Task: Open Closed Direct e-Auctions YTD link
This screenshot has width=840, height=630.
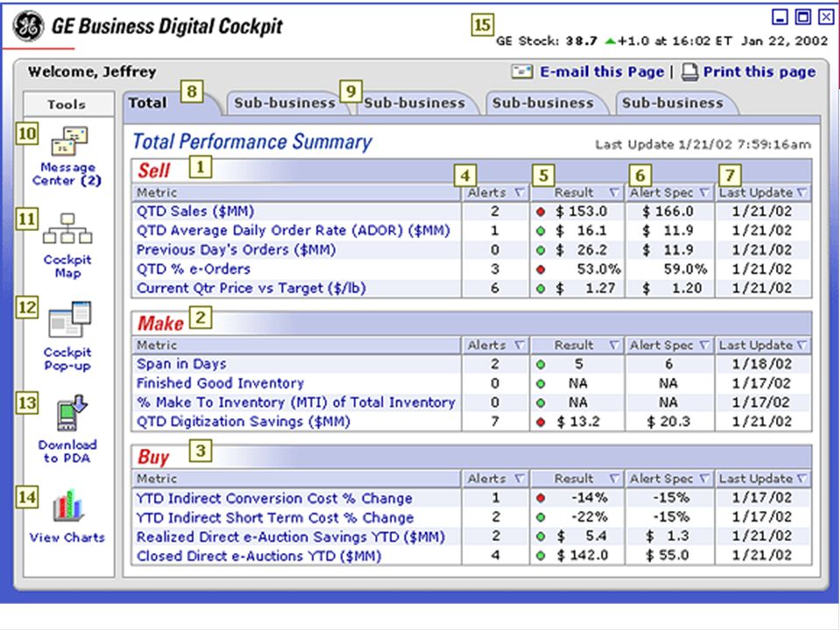Action: click(x=259, y=556)
